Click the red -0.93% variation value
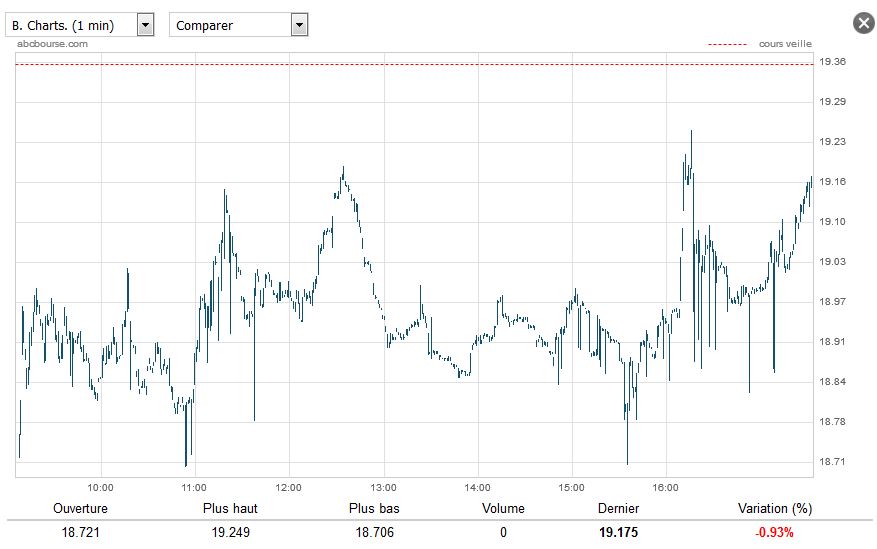The height and width of the screenshot is (549, 877). point(775,532)
